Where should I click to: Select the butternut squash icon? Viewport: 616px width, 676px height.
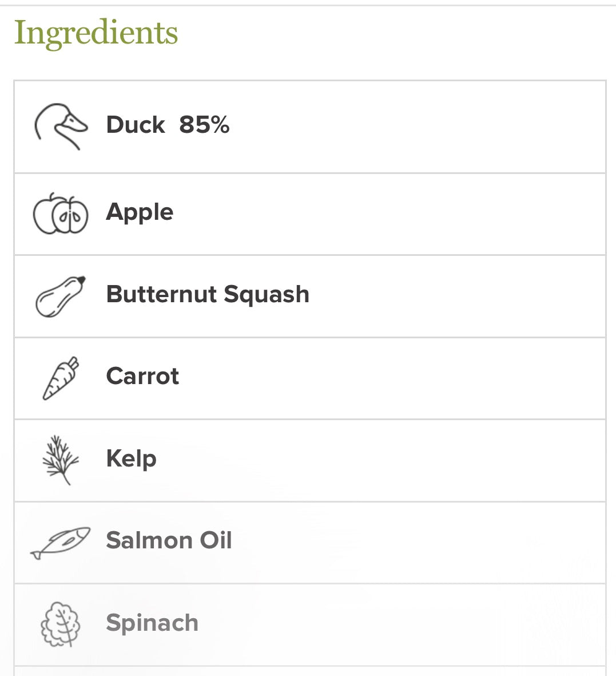(x=61, y=296)
